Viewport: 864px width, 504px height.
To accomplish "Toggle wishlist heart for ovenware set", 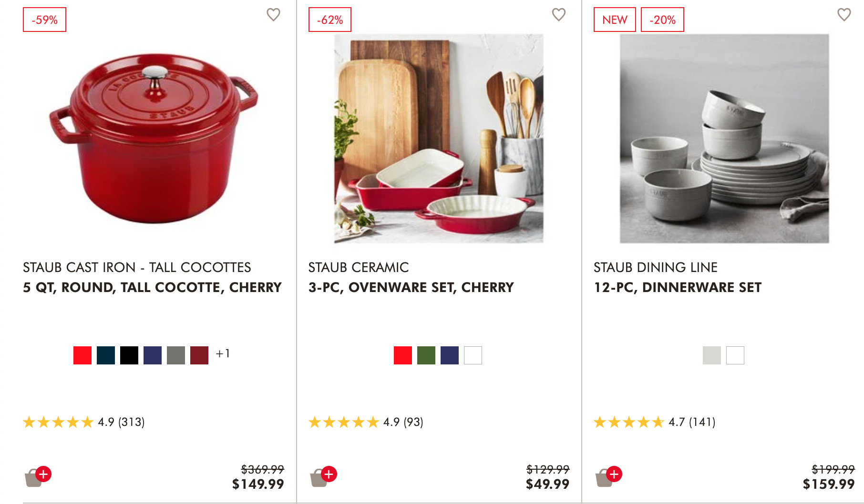I will click(x=558, y=15).
